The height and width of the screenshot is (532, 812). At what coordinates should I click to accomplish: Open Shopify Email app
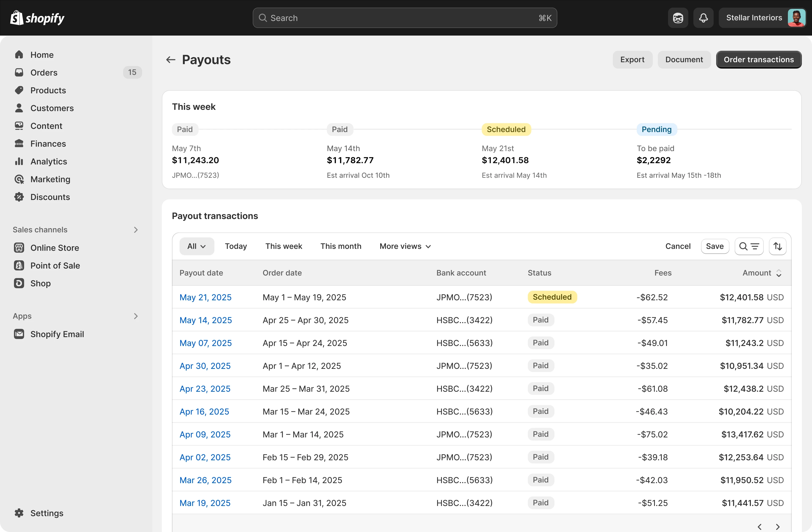[57, 334]
